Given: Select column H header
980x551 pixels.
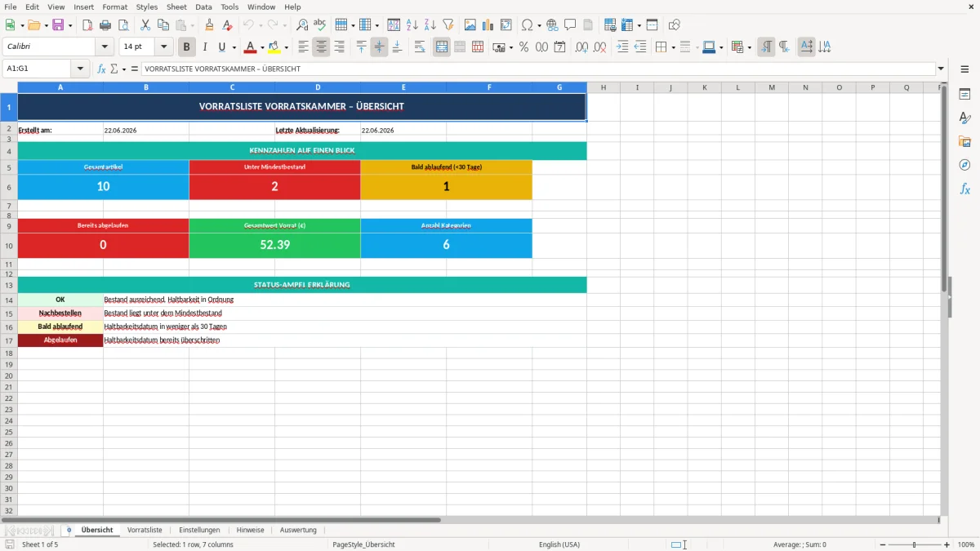Looking at the screenshot, I should (x=603, y=87).
